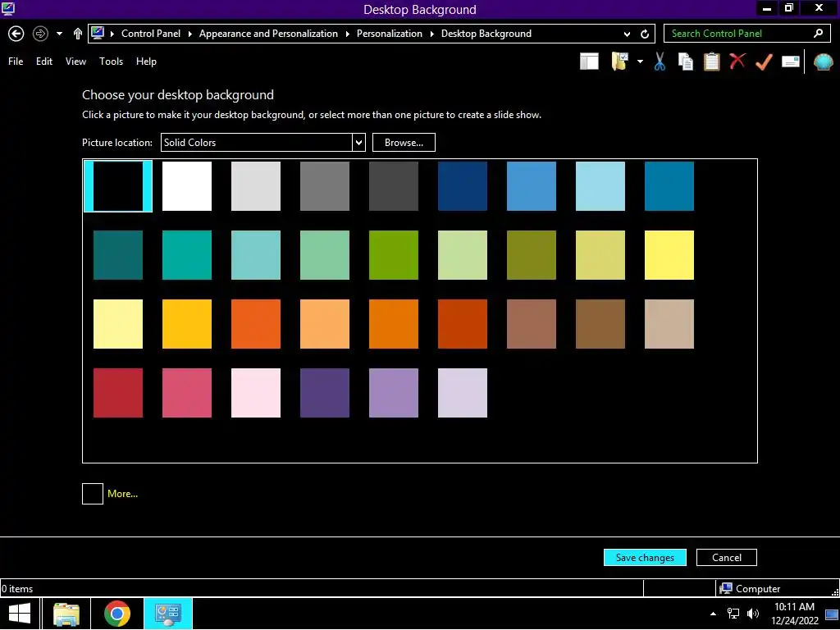This screenshot has width=840, height=630.
Task: Open File Explorer from the taskbar
Action: click(x=66, y=614)
